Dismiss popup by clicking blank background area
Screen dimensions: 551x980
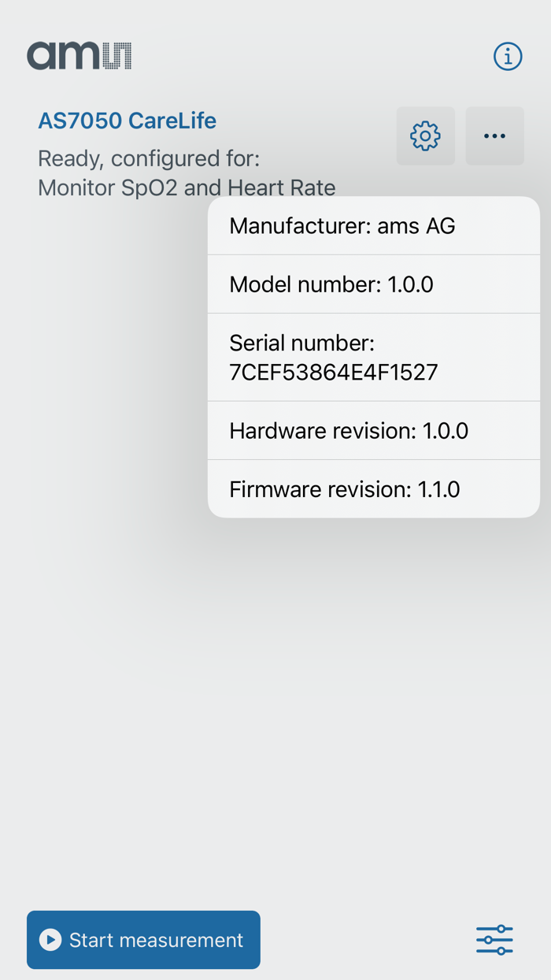coord(275,709)
